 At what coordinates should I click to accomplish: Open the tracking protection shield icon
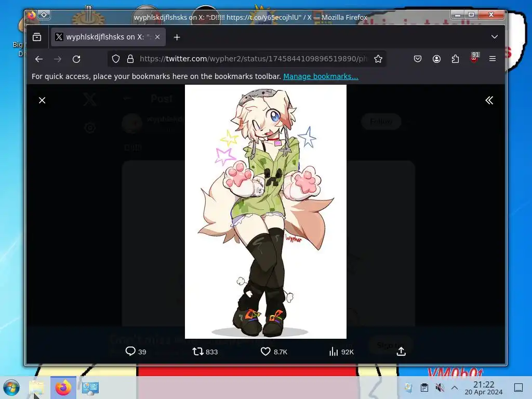[116, 59]
